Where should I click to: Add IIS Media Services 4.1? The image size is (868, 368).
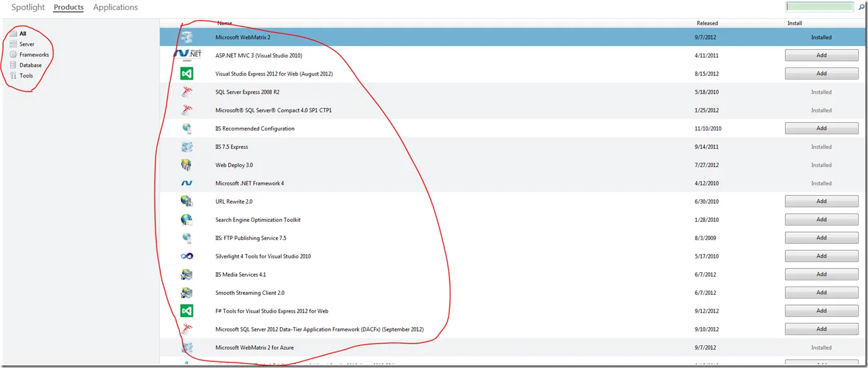(821, 275)
